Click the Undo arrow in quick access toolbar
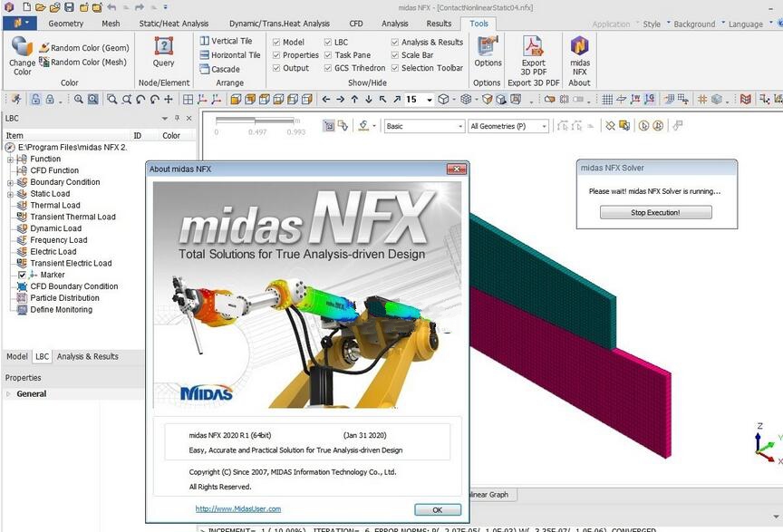This screenshot has height=532, width=783. (x=111, y=7)
